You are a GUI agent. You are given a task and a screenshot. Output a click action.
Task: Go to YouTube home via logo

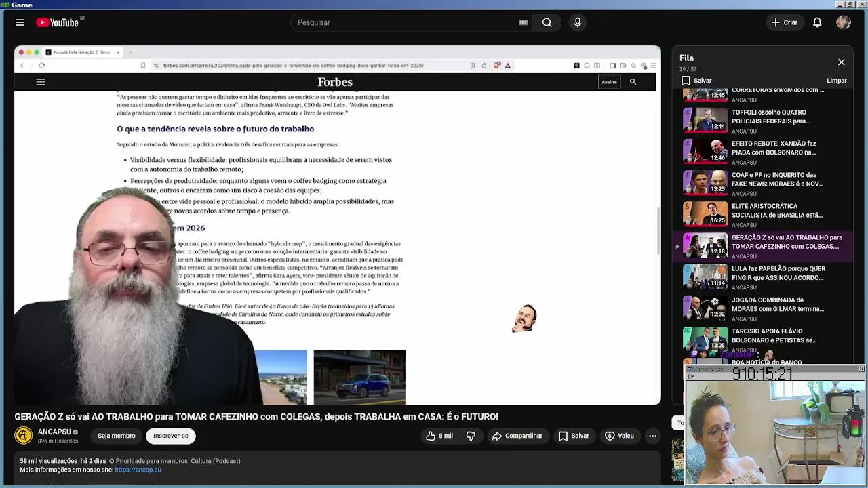(58, 22)
